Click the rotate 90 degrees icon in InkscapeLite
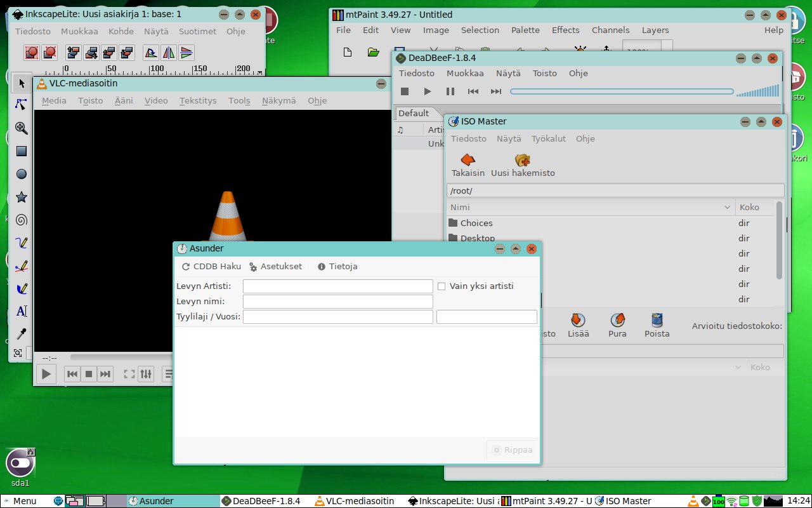Image resolution: width=812 pixels, height=508 pixels. 150,53
